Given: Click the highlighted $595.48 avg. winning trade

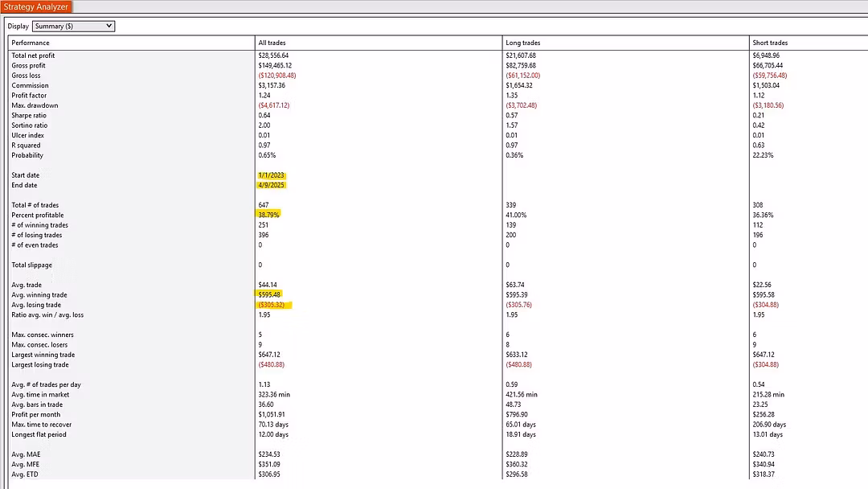Looking at the screenshot, I should [269, 294].
